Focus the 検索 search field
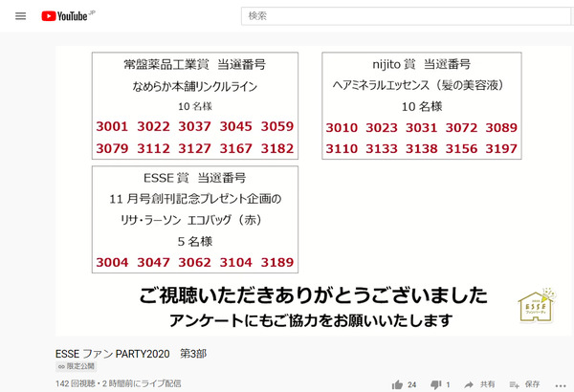This screenshot has height=392, width=574. pyautogui.click(x=406, y=16)
